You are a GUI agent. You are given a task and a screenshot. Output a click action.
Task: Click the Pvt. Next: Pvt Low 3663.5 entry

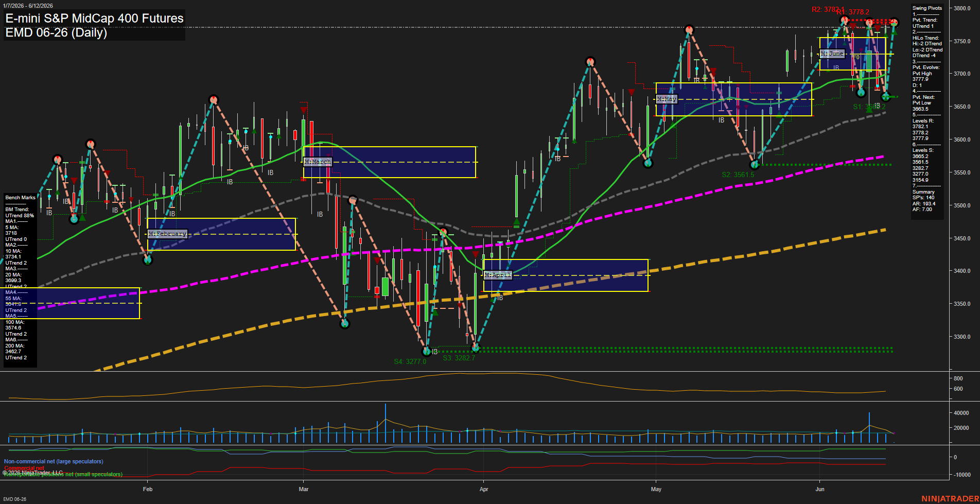(x=923, y=103)
